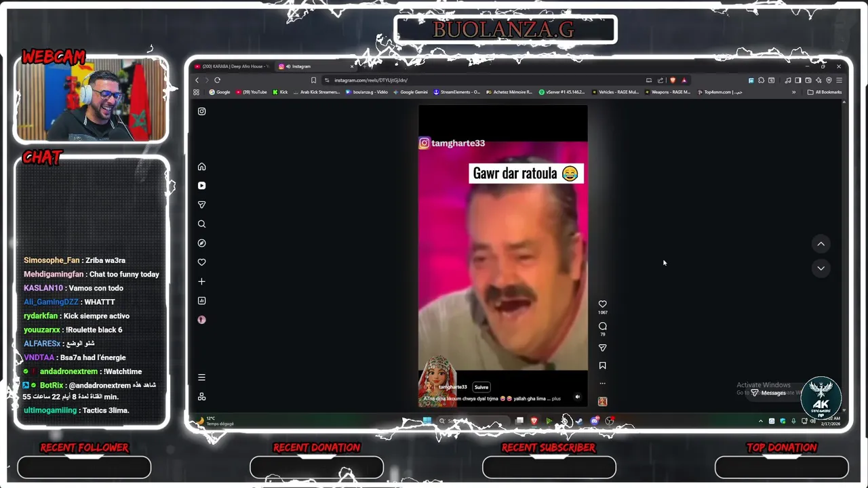
Task: Open the Reels icon in Instagram sidebar
Action: [201, 186]
